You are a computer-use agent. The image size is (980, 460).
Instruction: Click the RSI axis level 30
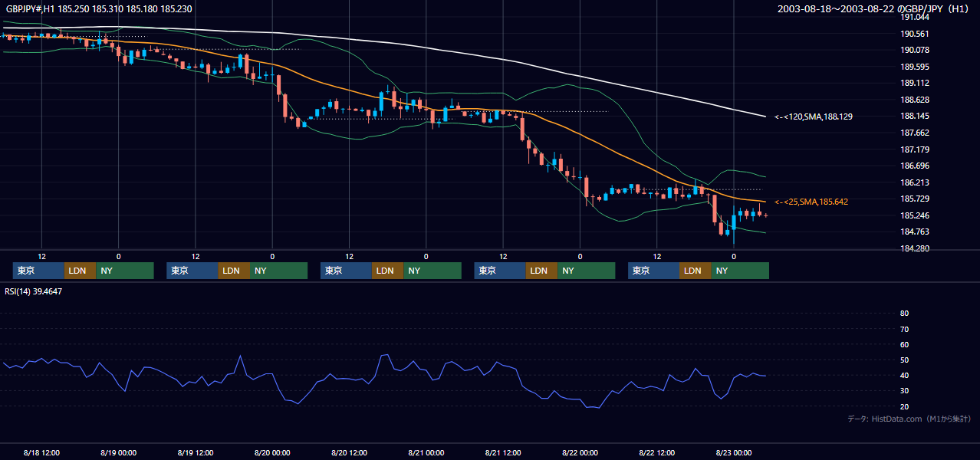pyautogui.click(x=904, y=391)
